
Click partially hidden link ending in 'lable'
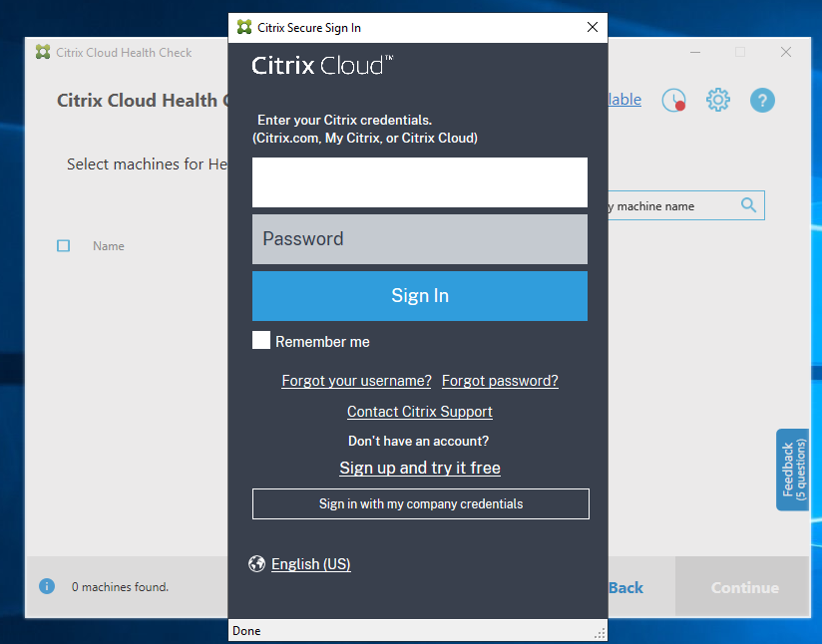tap(624, 99)
